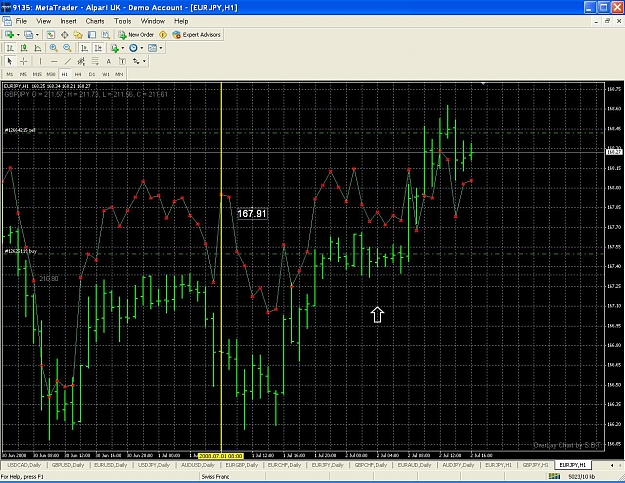Select the W1 timeframe button

[106, 74]
